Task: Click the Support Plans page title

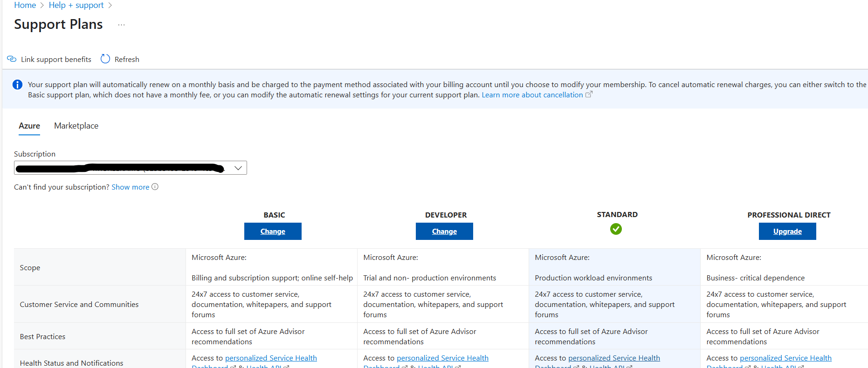Action: [x=58, y=24]
